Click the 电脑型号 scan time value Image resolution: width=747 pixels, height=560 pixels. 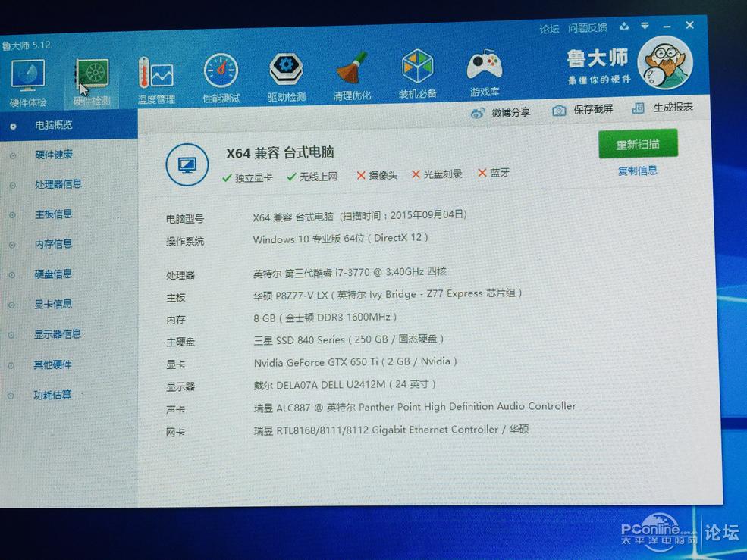coord(359,216)
